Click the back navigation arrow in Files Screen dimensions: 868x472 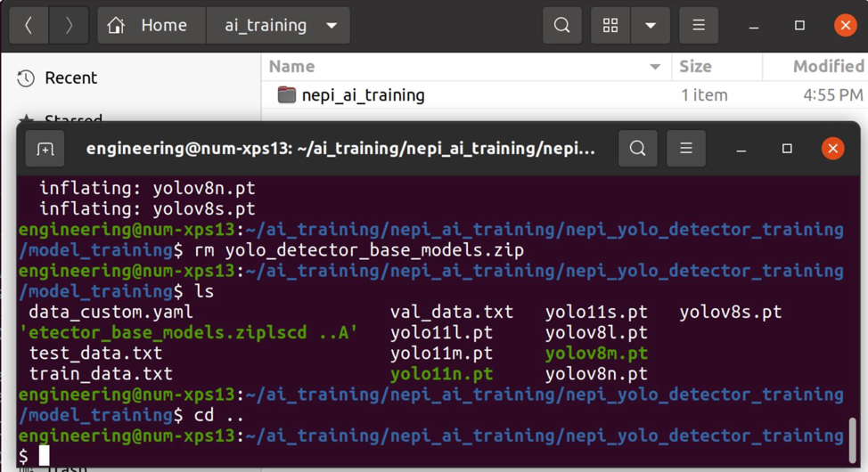29,26
